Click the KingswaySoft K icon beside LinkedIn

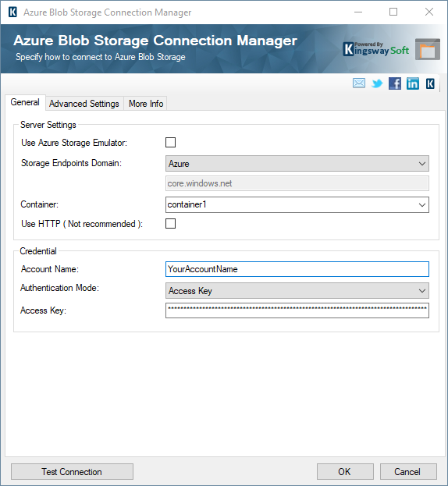430,83
